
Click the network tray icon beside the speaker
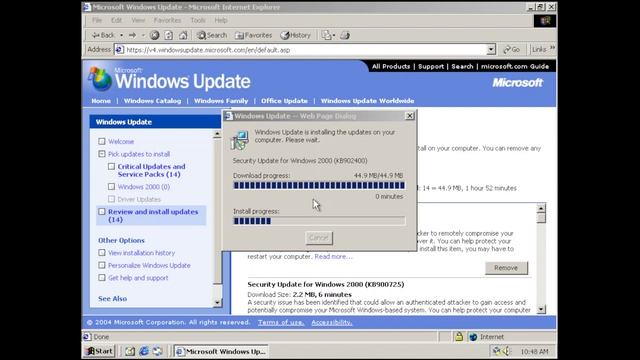[x=496, y=351]
